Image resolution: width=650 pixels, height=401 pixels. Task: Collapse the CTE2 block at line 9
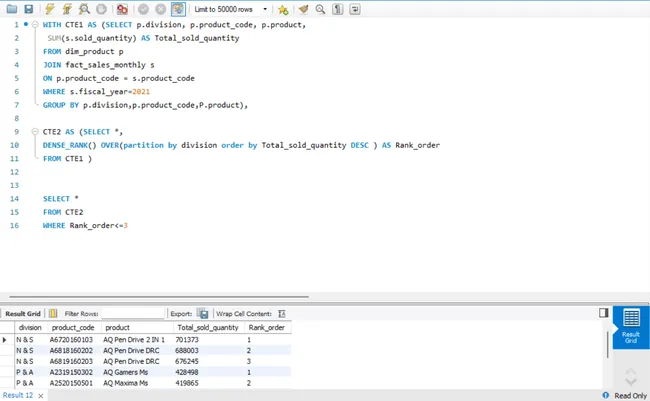click(35, 131)
